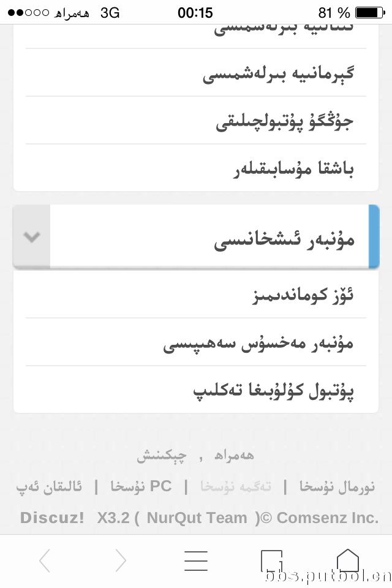Tap the ئالقان ئەپ app link

(49, 487)
